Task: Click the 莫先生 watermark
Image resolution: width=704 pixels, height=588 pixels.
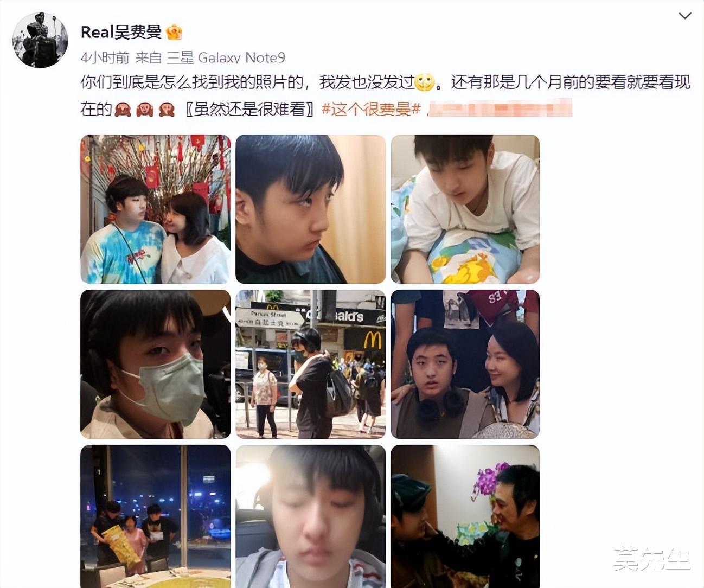Action: [x=652, y=559]
